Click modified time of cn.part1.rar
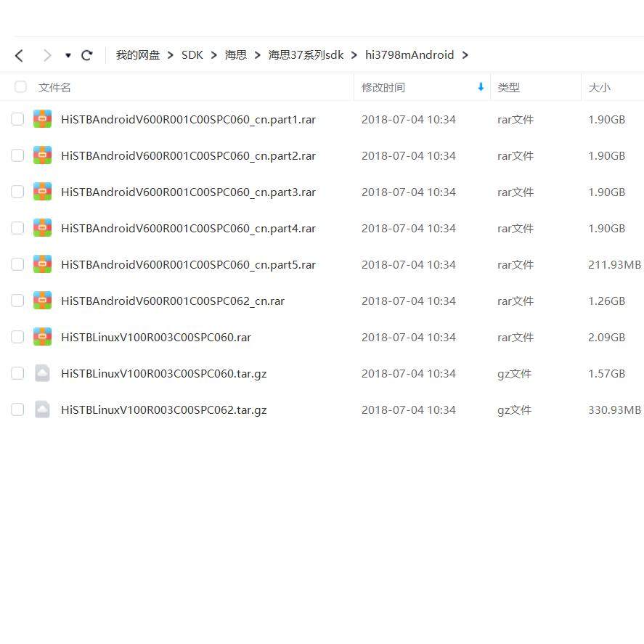Image resolution: width=644 pixels, height=644 pixels. (x=409, y=120)
